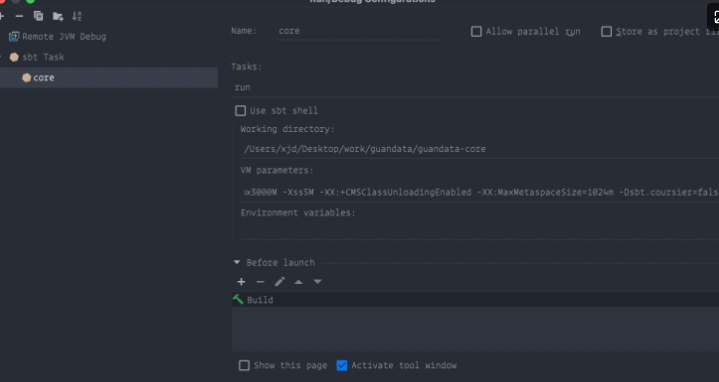Add a new Before launch task

(x=241, y=282)
